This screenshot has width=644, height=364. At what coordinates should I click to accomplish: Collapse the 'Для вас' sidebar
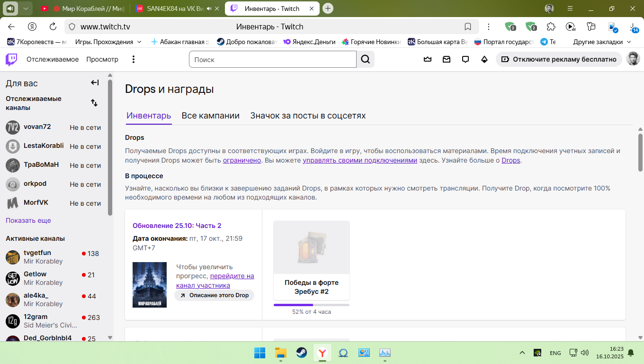point(95,83)
